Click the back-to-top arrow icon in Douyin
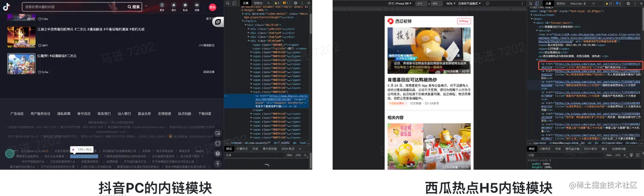Image resolution: width=644 pixels, height=196 pixels. (218, 164)
